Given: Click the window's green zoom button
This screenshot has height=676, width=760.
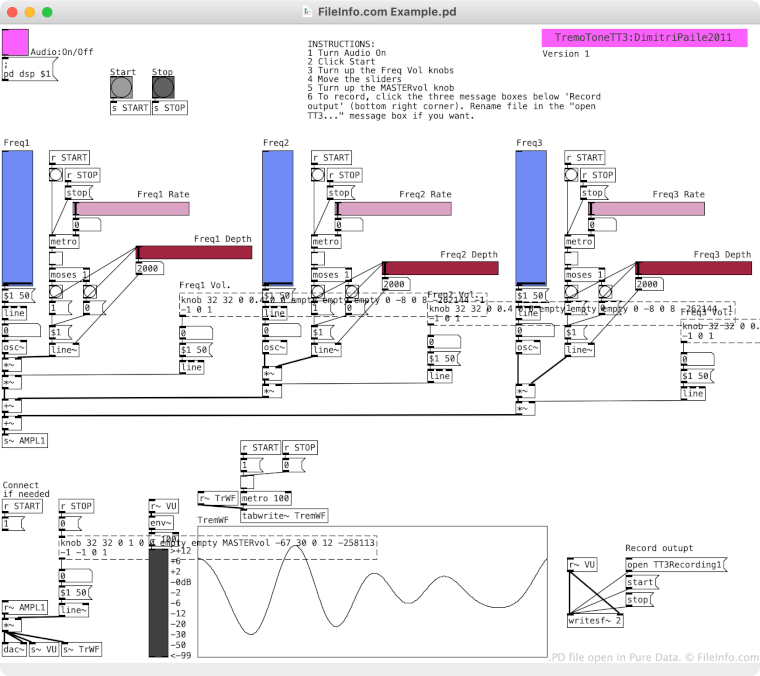Looking at the screenshot, I should (x=47, y=12).
